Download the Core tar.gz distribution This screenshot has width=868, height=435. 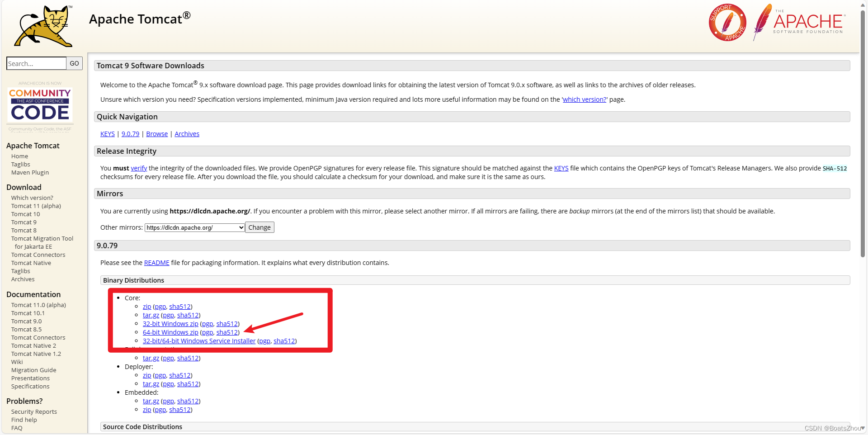[151, 315]
